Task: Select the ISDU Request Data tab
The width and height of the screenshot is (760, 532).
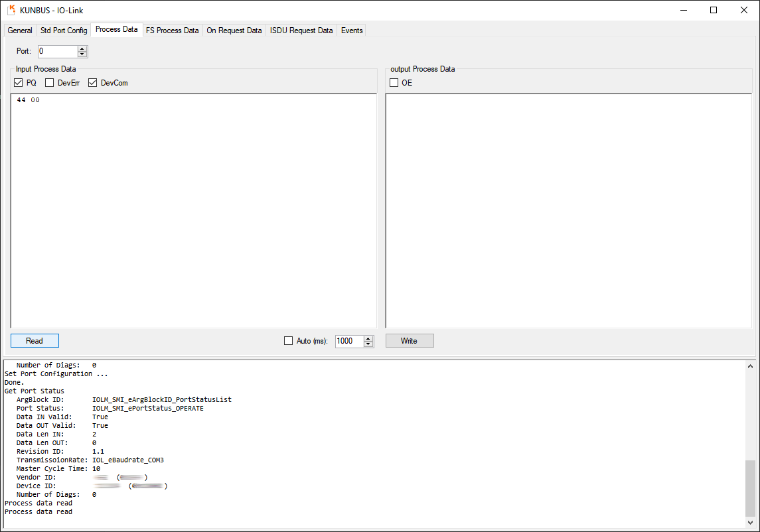Action: pos(301,31)
